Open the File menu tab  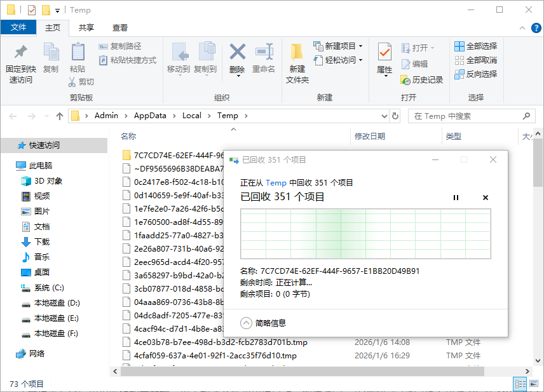coord(18,27)
